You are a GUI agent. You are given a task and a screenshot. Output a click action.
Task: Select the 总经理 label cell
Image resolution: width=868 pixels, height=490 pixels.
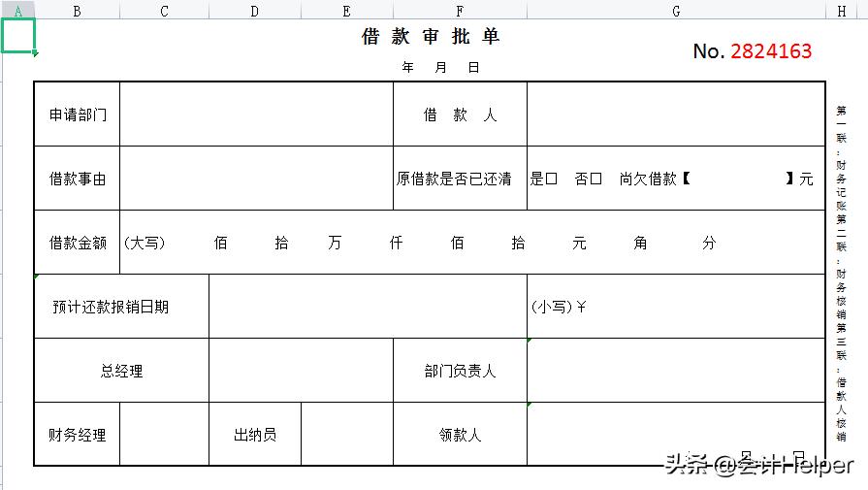[121, 371]
